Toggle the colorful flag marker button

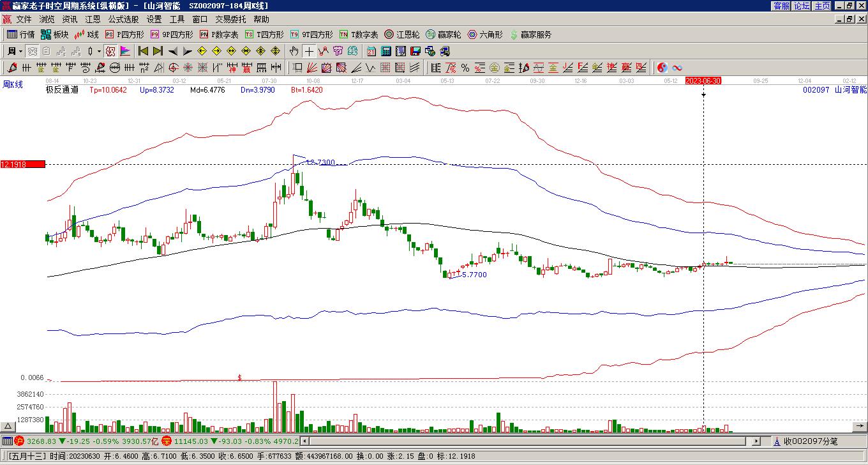pyautogui.click(x=125, y=51)
